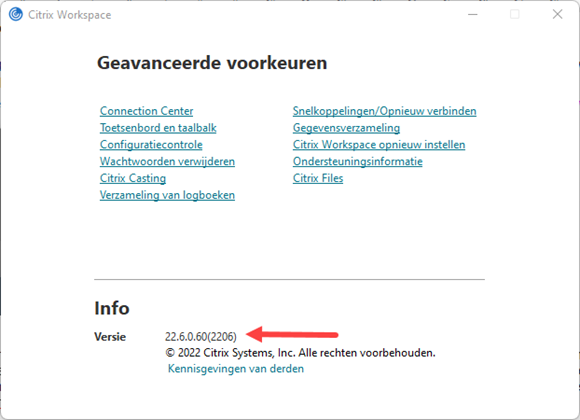Open the Citrix Files link
Viewport: 580px width, 420px height.
(318, 178)
